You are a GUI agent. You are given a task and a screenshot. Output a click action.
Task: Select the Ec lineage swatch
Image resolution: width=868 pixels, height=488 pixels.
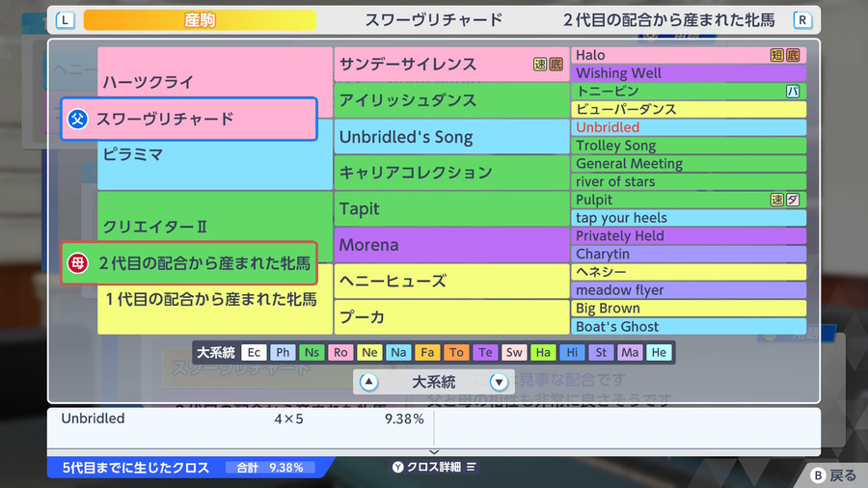click(254, 352)
